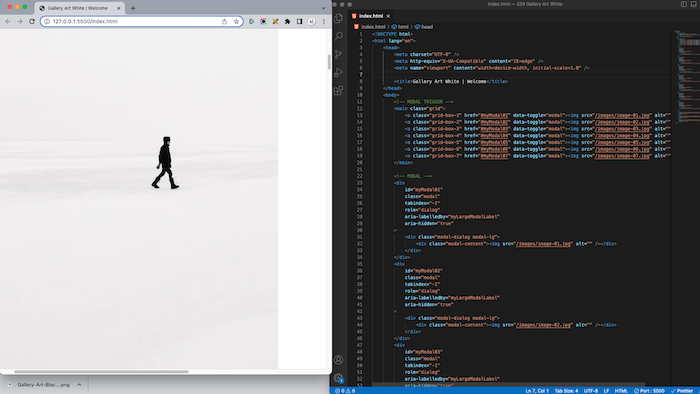The image size is (700, 394).
Task: Change Tab Size: 4 in status bar
Action: (566, 391)
